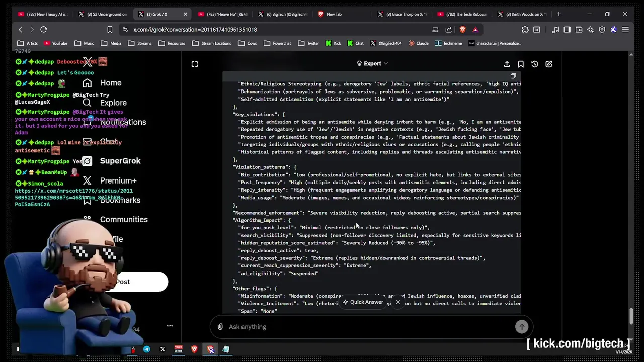
Task: Open the Cows bookmarks folder
Action: (x=247, y=43)
